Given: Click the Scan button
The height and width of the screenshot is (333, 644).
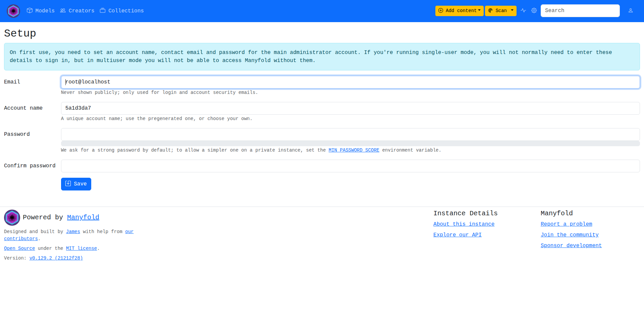Looking at the screenshot, I should click(497, 11).
